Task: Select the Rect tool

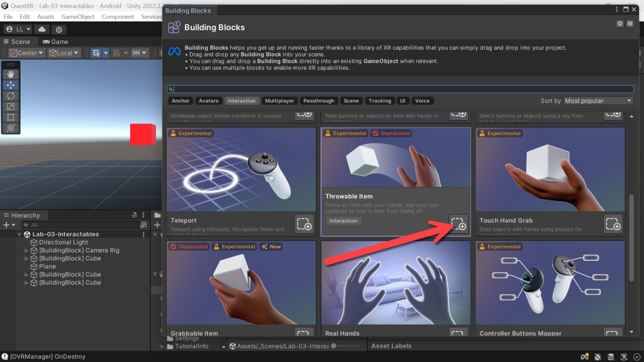Action: coord(11,117)
